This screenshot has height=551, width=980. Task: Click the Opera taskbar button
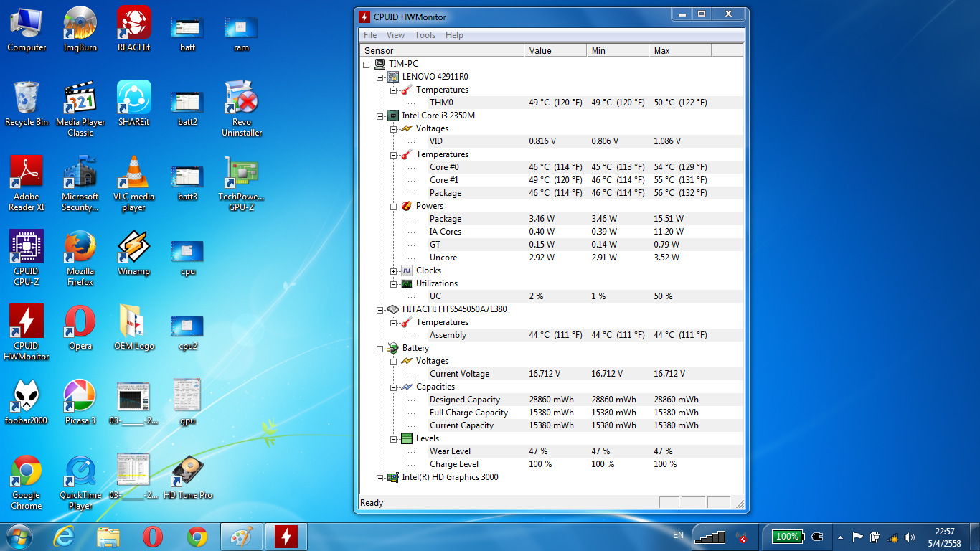click(x=153, y=537)
